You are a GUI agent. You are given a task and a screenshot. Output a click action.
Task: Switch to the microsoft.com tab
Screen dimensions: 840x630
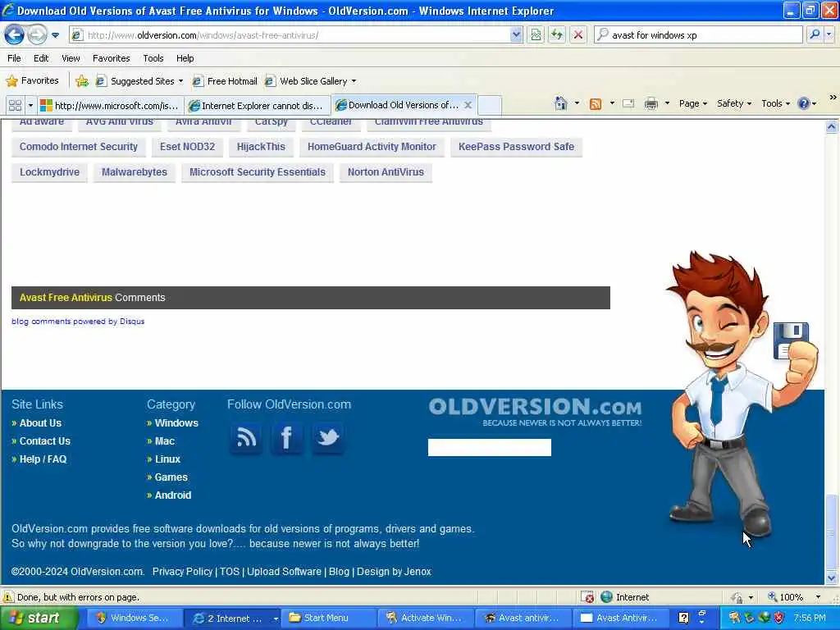[111, 106]
